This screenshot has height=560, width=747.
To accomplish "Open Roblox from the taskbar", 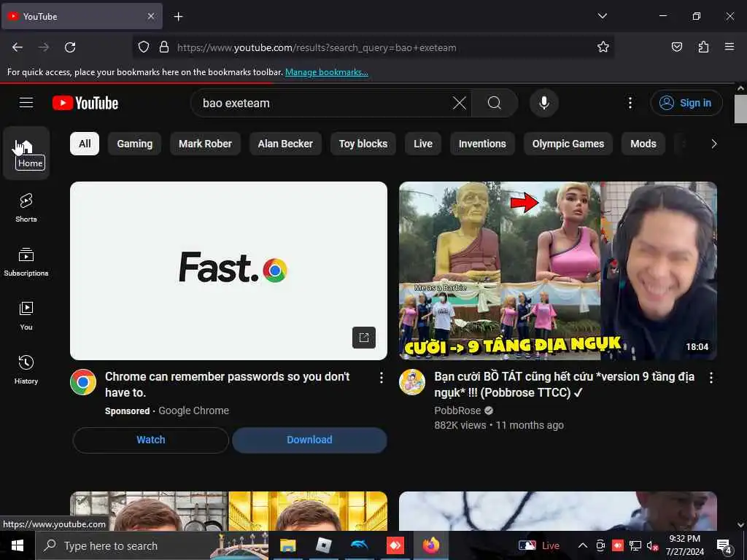I will coord(323,545).
